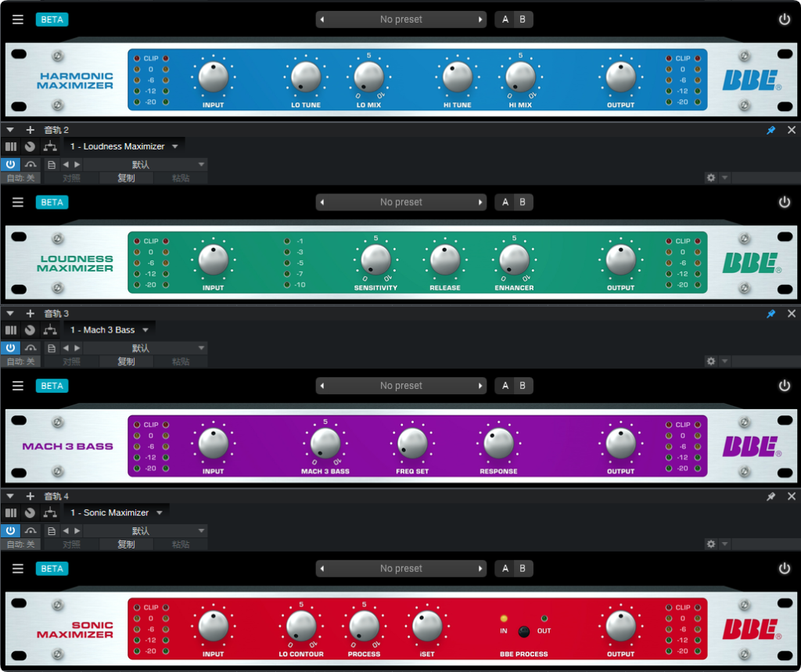Toggle pin on 音轨 4 panel
Screen dimensions: 801x672
tap(770, 496)
